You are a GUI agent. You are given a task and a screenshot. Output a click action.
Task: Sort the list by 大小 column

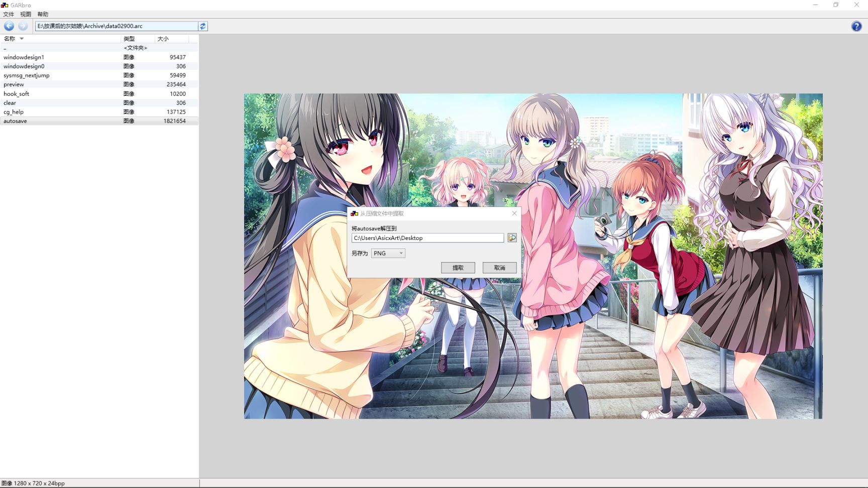point(171,39)
